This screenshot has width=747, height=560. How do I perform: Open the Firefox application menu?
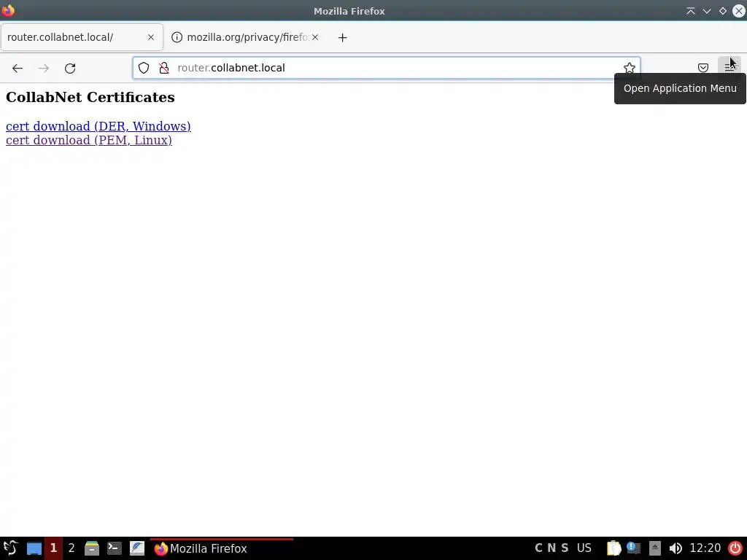tap(729, 67)
